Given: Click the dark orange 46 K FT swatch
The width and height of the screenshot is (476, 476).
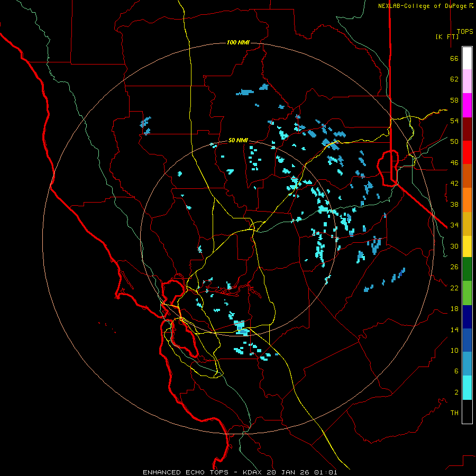Looking at the screenshot, I should pyautogui.click(x=467, y=176).
